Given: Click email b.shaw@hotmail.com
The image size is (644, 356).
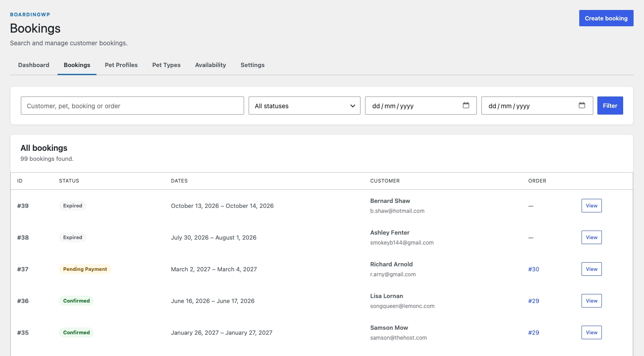Looking at the screenshot, I should tap(397, 211).
